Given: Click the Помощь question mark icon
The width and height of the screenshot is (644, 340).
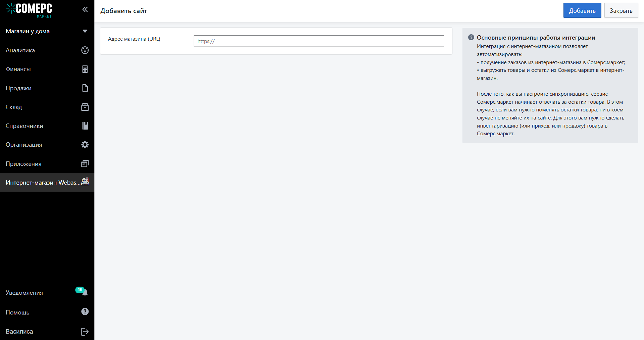Looking at the screenshot, I should click(85, 311).
